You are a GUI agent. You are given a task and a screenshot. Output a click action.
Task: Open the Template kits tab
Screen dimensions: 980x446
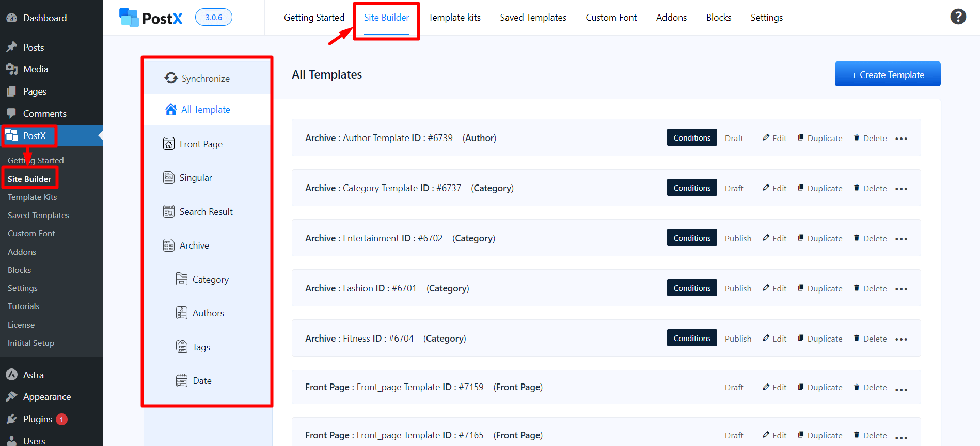pyautogui.click(x=454, y=18)
